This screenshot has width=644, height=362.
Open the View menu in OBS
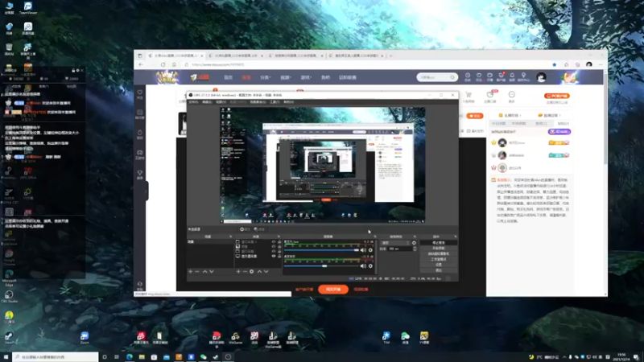221,102
